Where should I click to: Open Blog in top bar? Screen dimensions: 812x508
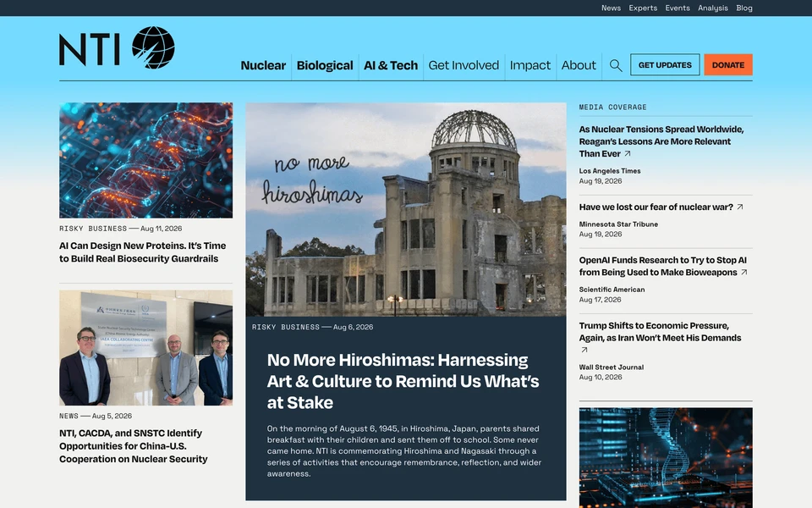(744, 8)
